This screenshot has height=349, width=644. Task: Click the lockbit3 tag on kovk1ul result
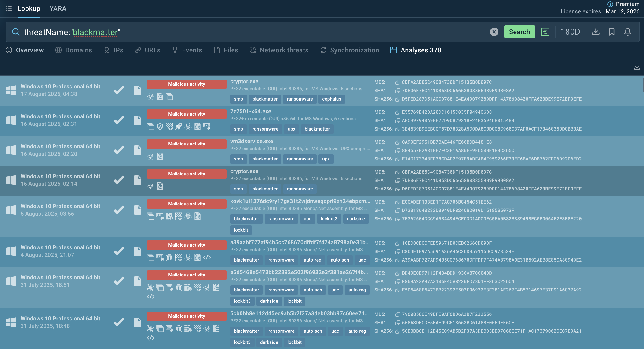point(329,219)
